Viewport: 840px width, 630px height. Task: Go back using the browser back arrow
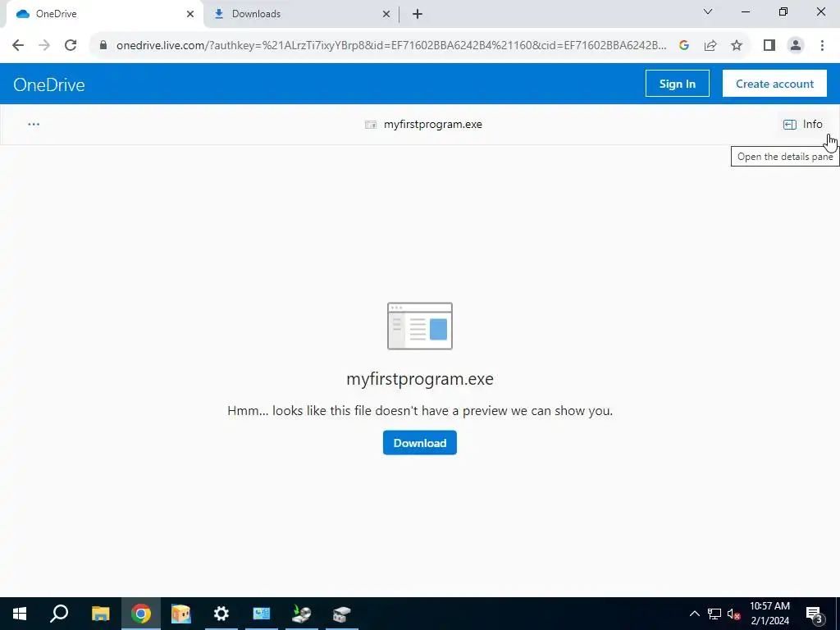pyautogui.click(x=18, y=45)
